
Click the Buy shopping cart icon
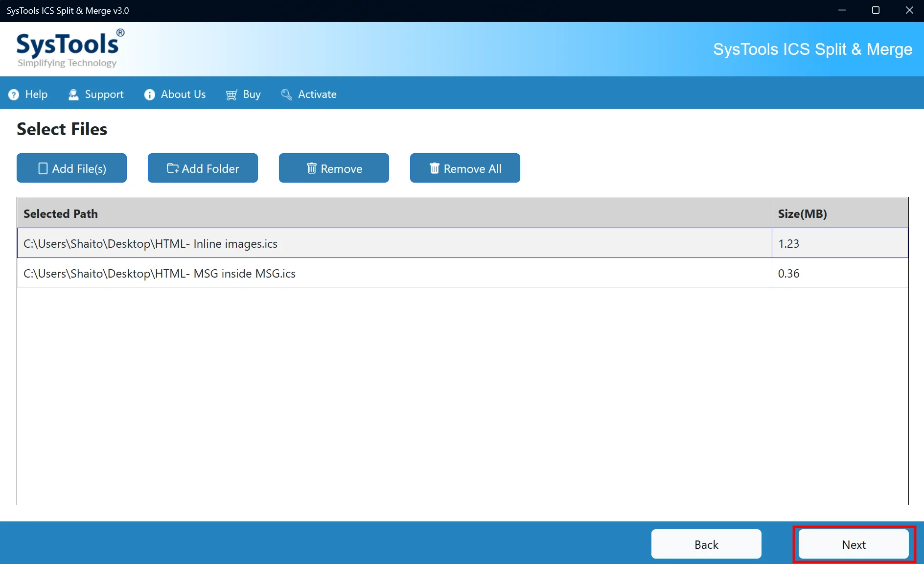point(231,94)
